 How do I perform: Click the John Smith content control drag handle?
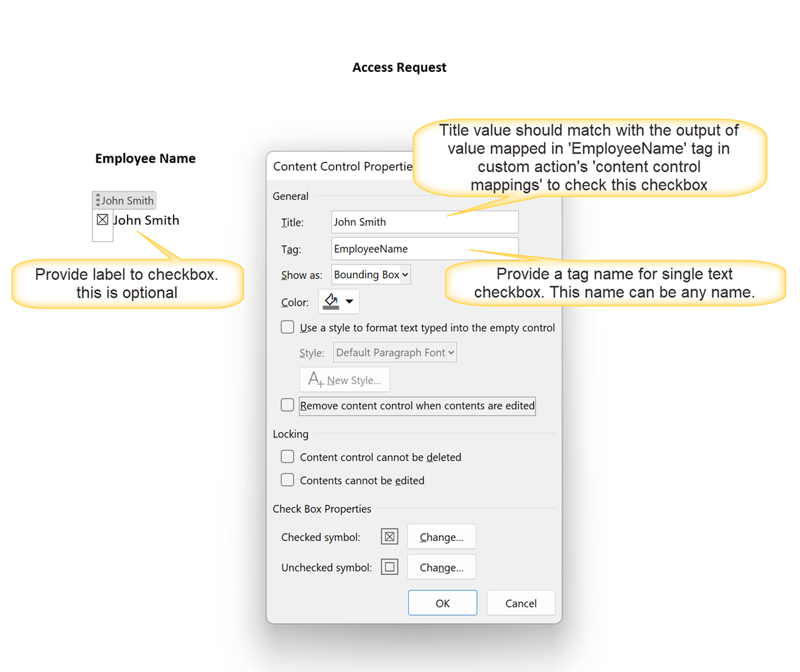pos(96,200)
